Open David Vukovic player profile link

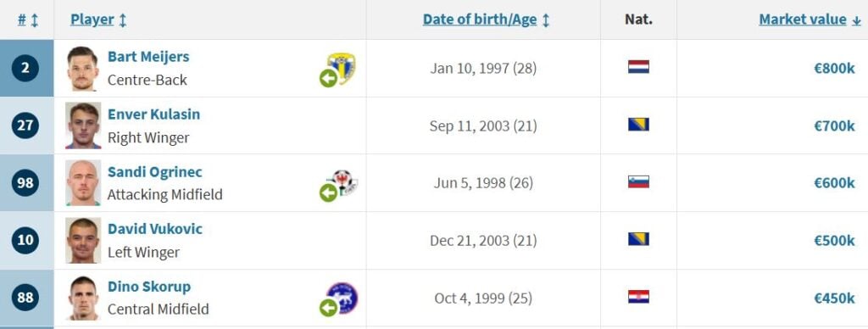pyautogui.click(x=155, y=229)
